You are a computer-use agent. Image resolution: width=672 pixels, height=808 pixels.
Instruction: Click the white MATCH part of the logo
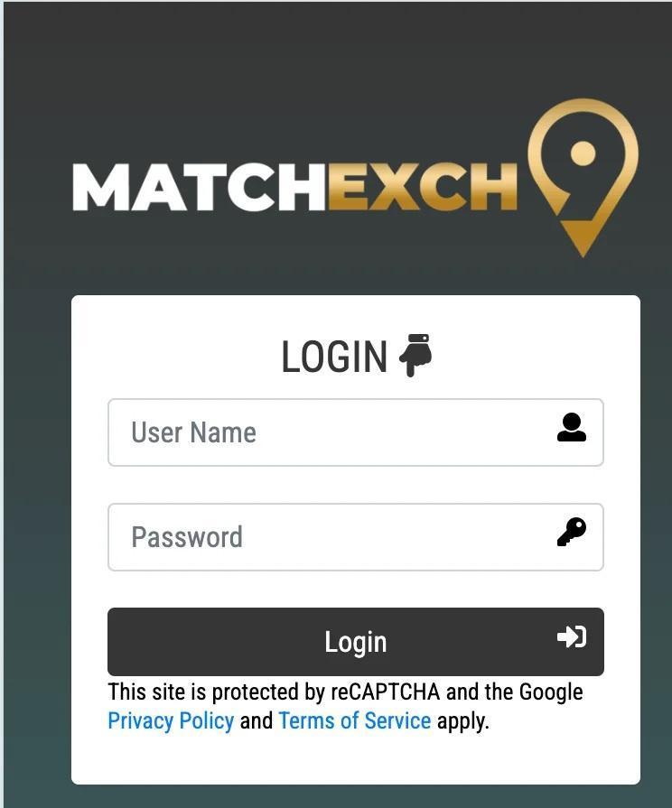coord(199,187)
